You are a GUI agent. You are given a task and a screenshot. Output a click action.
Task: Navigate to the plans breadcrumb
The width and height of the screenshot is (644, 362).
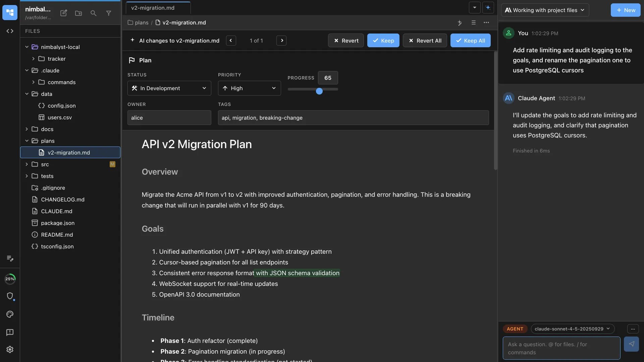click(141, 22)
